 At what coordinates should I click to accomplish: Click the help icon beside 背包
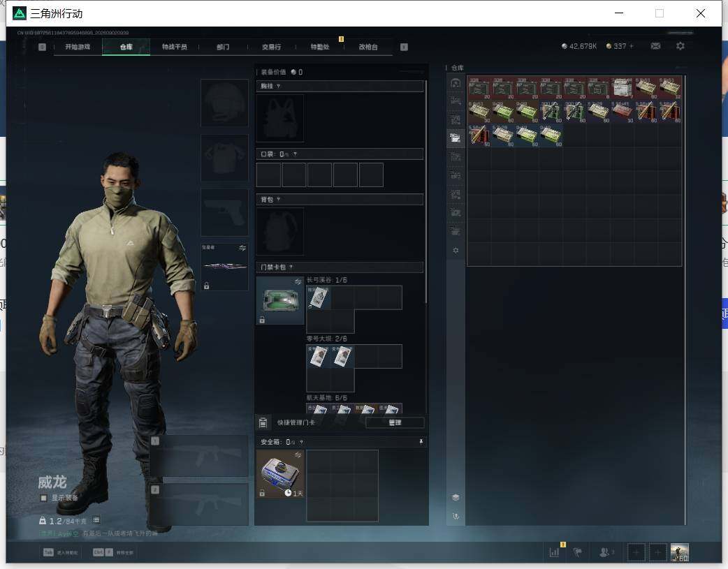278,199
